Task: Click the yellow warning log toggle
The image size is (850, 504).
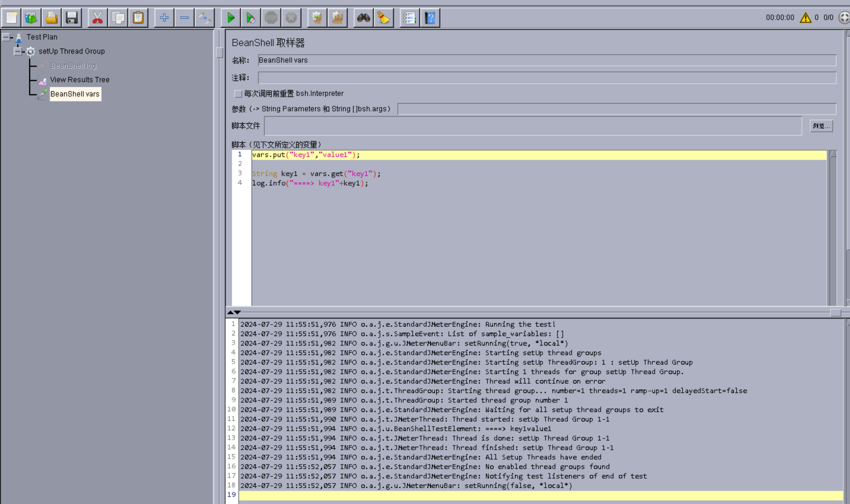Action: click(x=805, y=18)
